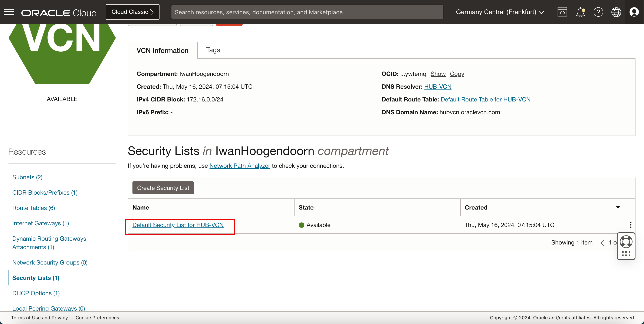The image size is (644, 324).
Task: Select the VCN Information tab
Action: (162, 50)
